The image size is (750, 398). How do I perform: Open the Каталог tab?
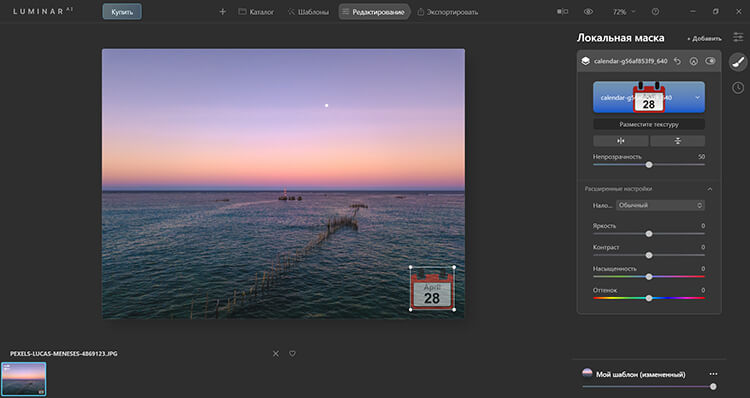click(256, 12)
